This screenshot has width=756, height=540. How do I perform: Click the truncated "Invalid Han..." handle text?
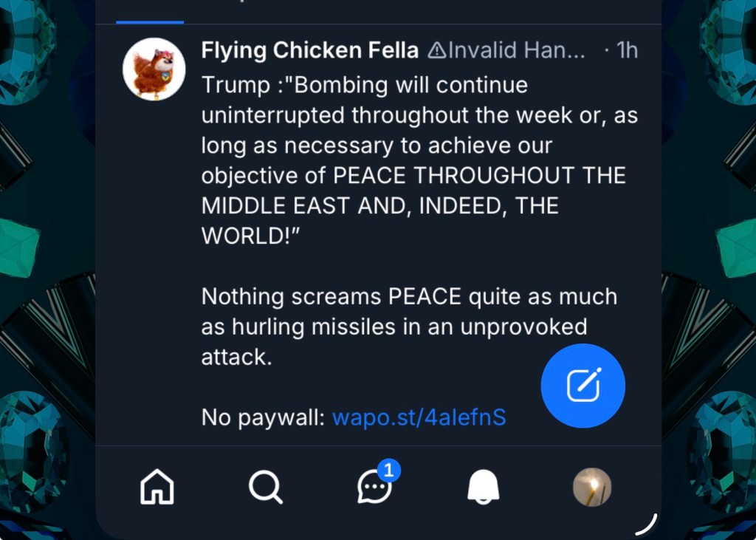[x=517, y=51]
